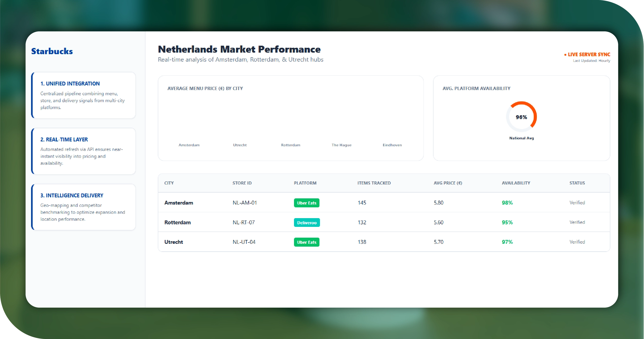
Task: Open the Intelligence Delivery card
Action: pyautogui.click(x=83, y=207)
